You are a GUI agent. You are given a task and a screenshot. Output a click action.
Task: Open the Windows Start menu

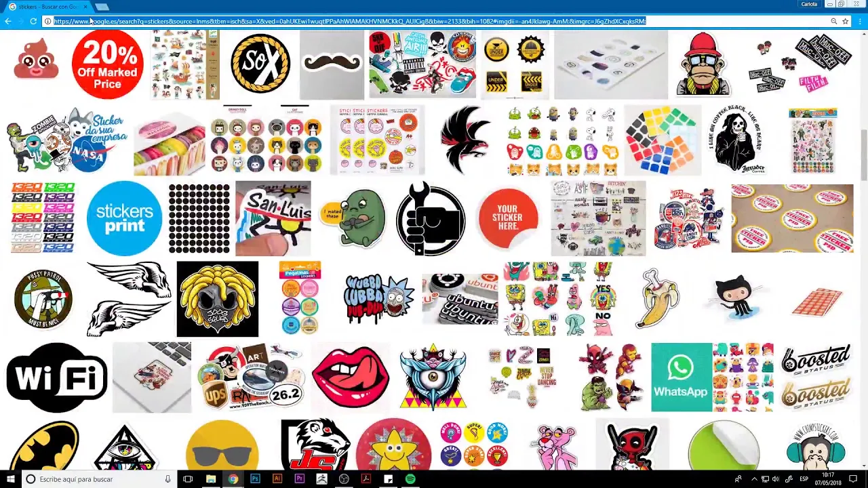[x=10, y=479]
